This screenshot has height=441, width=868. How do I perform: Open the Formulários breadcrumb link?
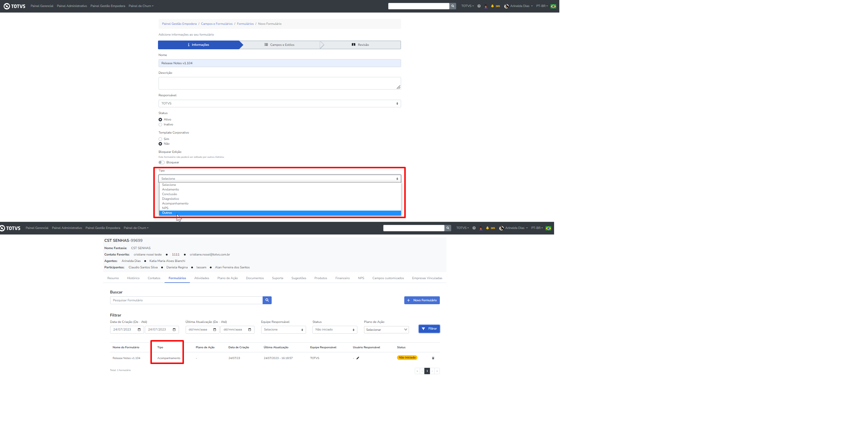point(245,24)
